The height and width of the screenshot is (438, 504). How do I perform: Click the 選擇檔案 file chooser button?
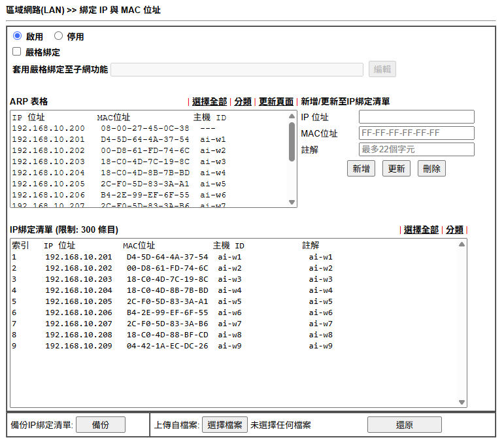224,425
